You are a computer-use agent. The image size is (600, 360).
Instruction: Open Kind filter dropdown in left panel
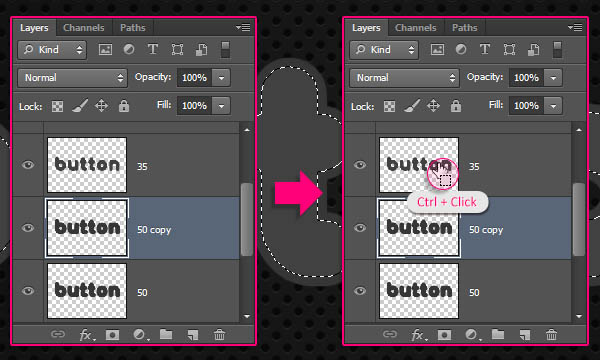tap(52, 50)
